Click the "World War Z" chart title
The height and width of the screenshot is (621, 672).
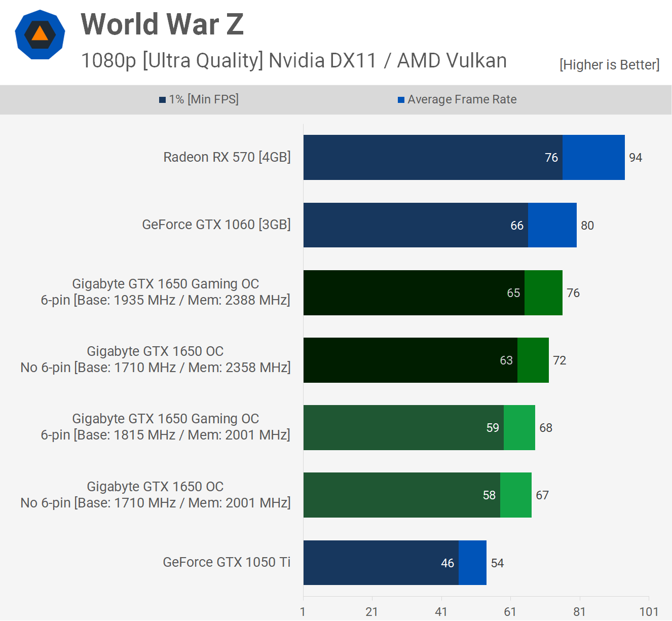[162, 24]
